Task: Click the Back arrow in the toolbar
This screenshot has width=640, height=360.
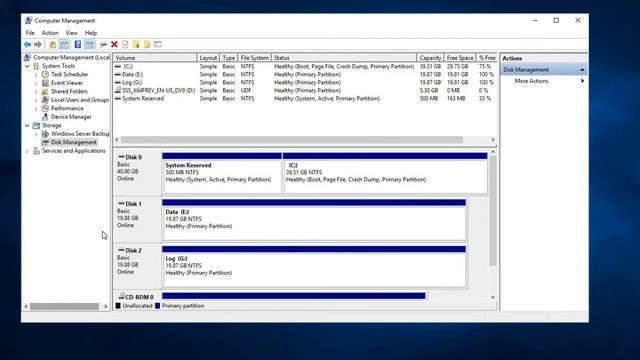Action: 27,44
